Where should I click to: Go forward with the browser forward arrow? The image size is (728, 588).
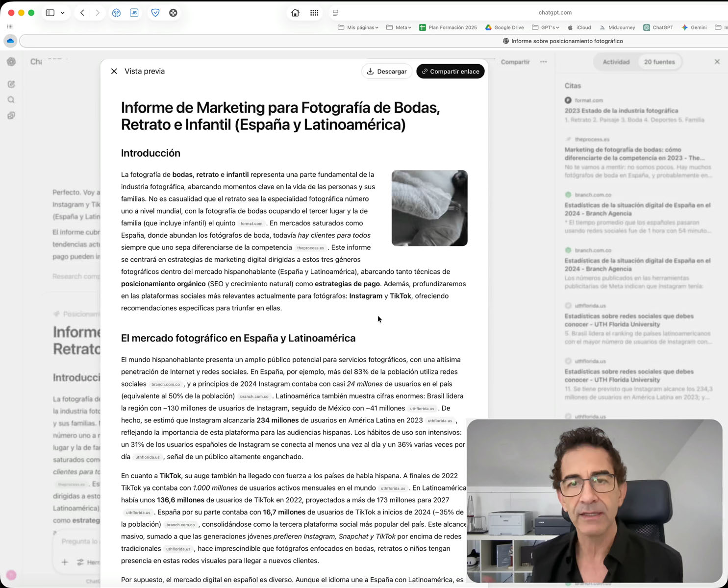(x=98, y=13)
